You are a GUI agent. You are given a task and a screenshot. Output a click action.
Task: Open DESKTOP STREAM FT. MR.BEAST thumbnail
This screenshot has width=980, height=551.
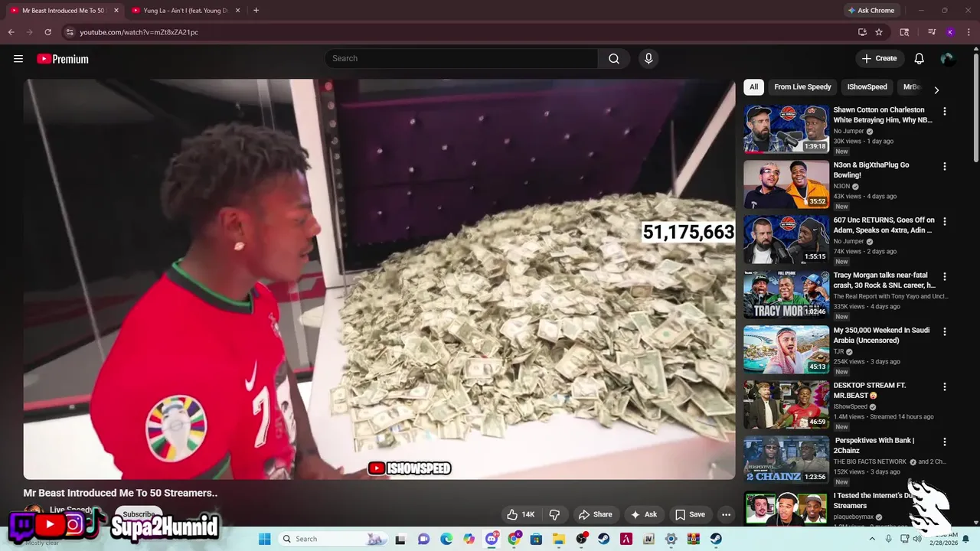pyautogui.click(x=786, y=404)
